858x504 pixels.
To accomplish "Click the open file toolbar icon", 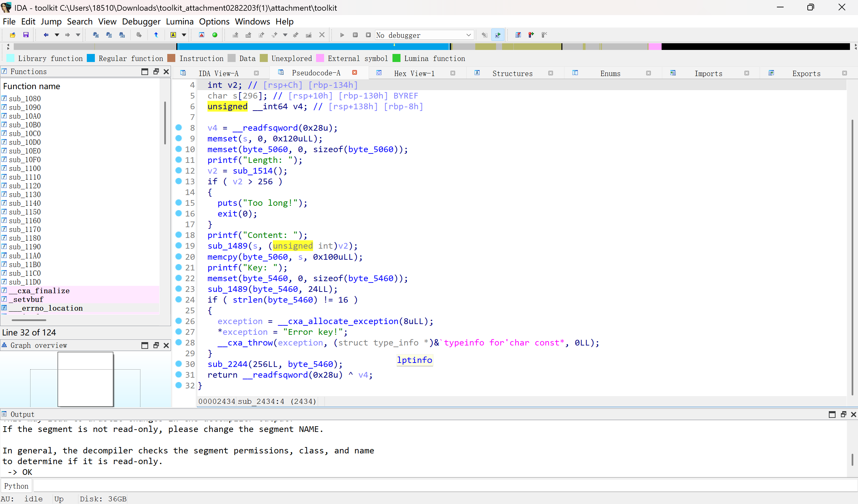I will coord(13,35).
